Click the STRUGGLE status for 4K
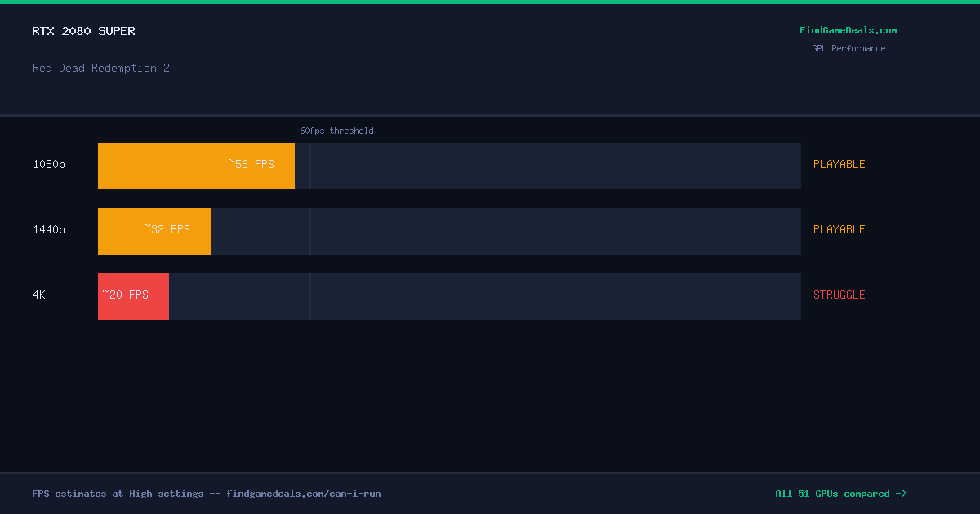Viewport: 980px width, 514px height. point(839,295)
